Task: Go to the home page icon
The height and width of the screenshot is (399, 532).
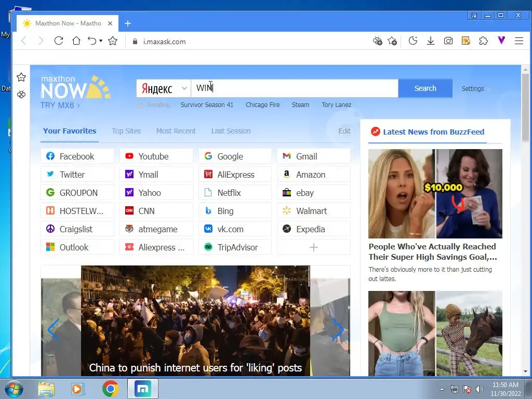Action: tap(76, 41)
